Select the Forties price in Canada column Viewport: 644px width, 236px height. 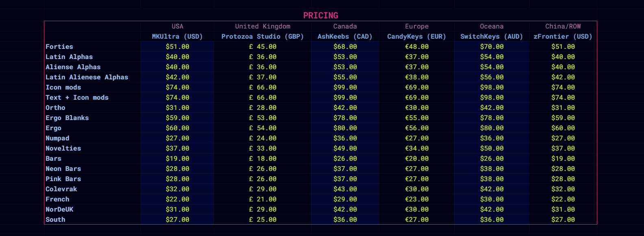click(345, 47)
